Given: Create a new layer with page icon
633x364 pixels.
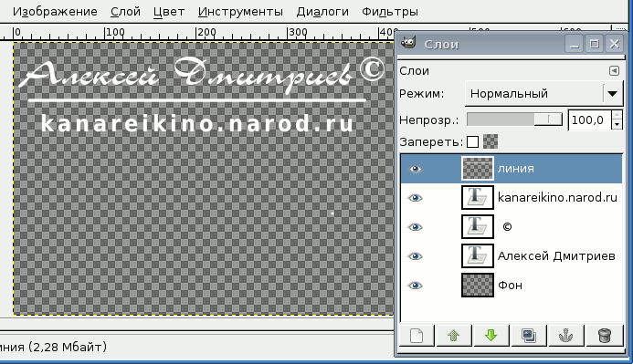Looking at the screenshot, I should [417, 336].
